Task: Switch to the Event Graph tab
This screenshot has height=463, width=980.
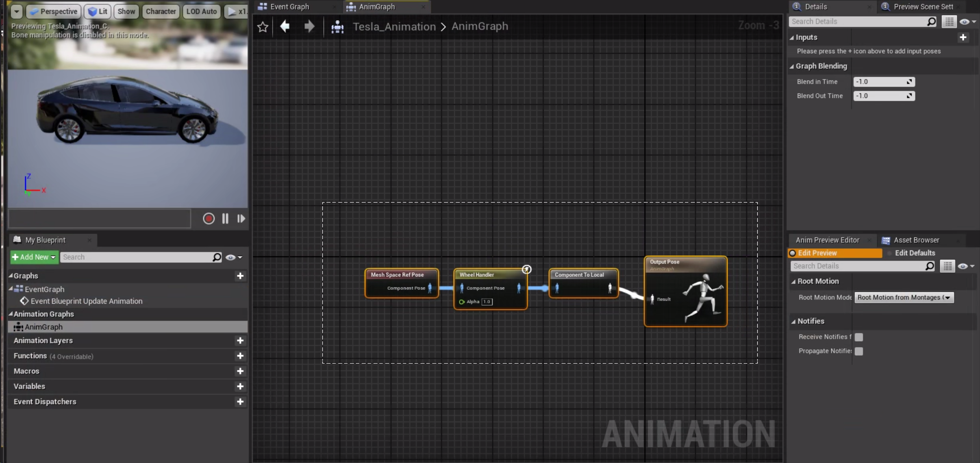Action: 289,7
